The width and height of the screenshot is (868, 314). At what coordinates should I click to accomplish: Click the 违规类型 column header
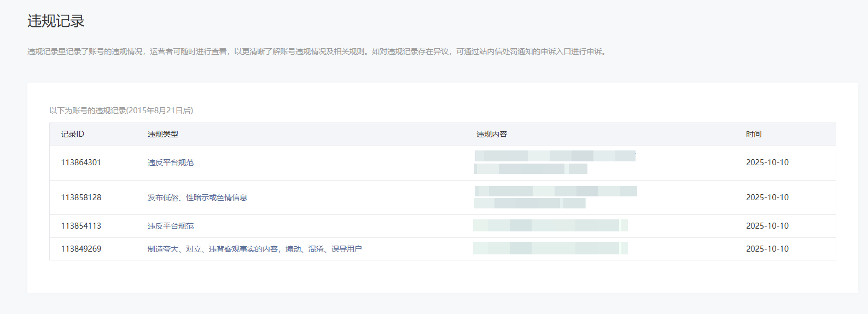click(163, 134)
